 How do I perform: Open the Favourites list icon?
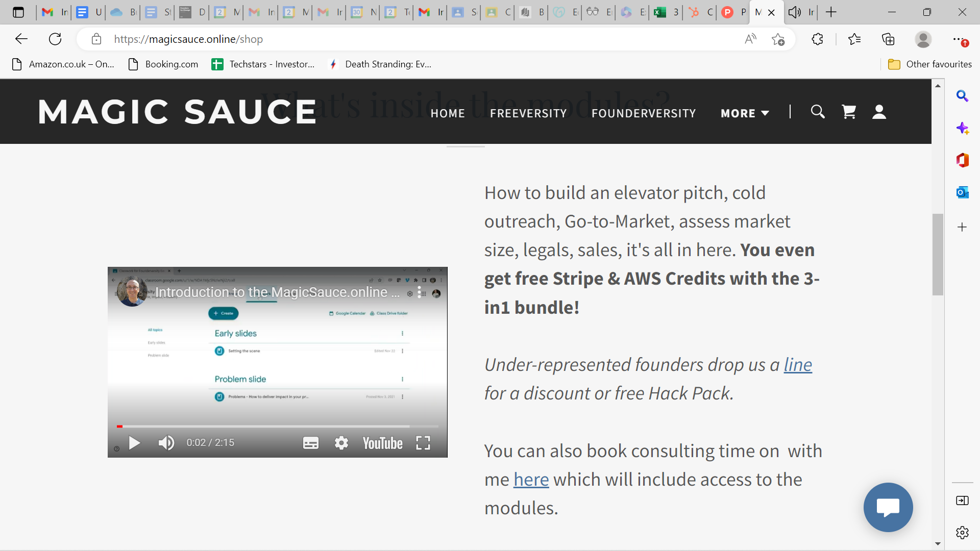[854, 39]
